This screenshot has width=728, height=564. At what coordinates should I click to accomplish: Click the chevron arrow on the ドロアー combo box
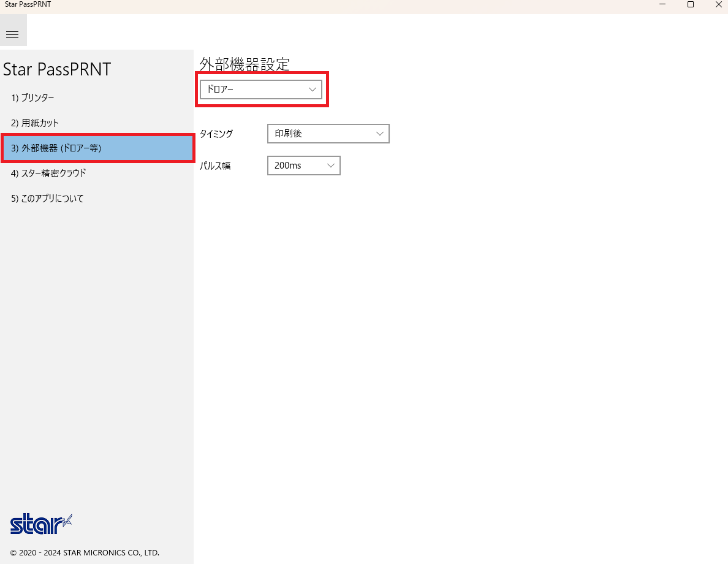point(313,90)
